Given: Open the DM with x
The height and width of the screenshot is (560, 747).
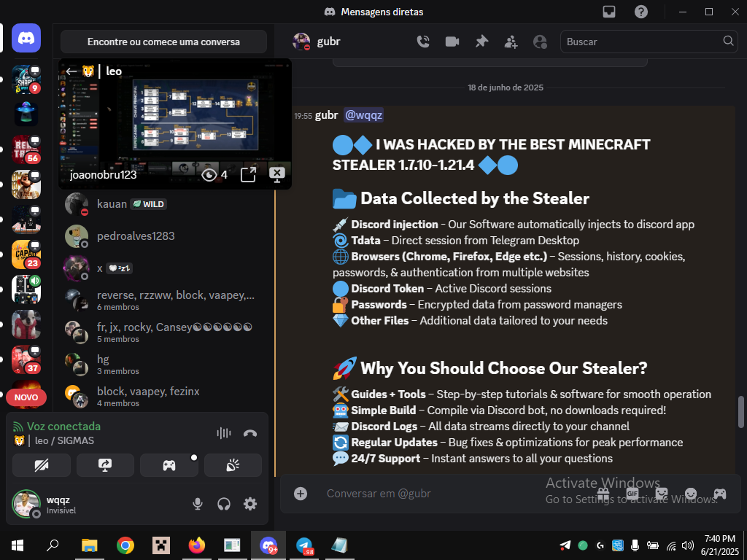Looking at the screenshot, I should point(165,268).
